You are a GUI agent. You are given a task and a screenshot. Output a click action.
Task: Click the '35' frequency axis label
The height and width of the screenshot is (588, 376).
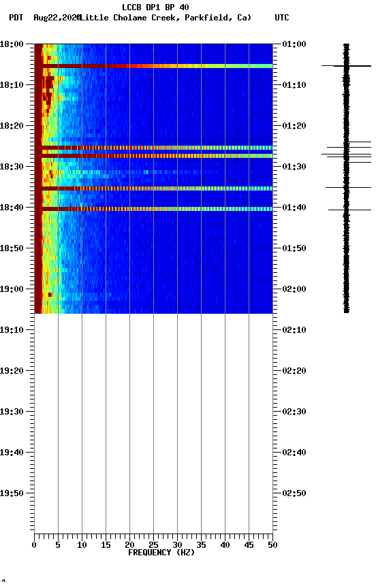click(201, 545)
